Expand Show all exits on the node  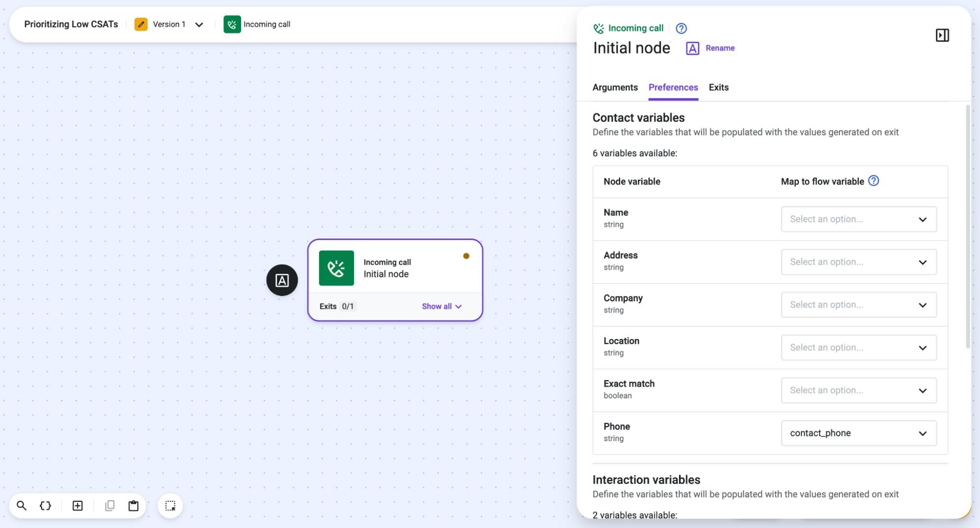[x=441, y=306]
